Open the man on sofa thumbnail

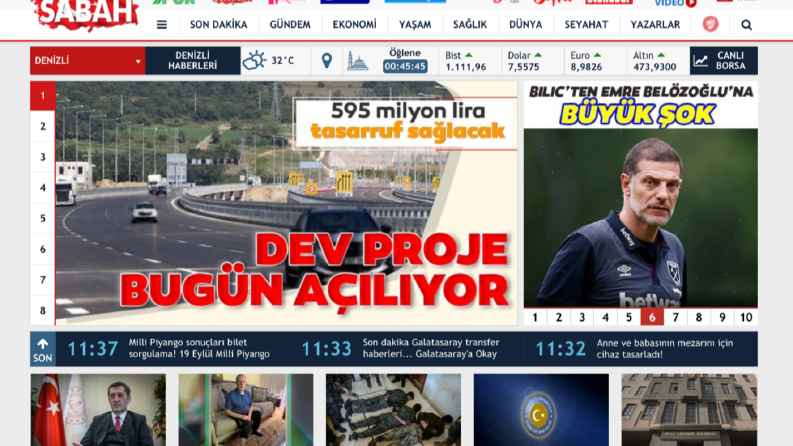[246, 410]
